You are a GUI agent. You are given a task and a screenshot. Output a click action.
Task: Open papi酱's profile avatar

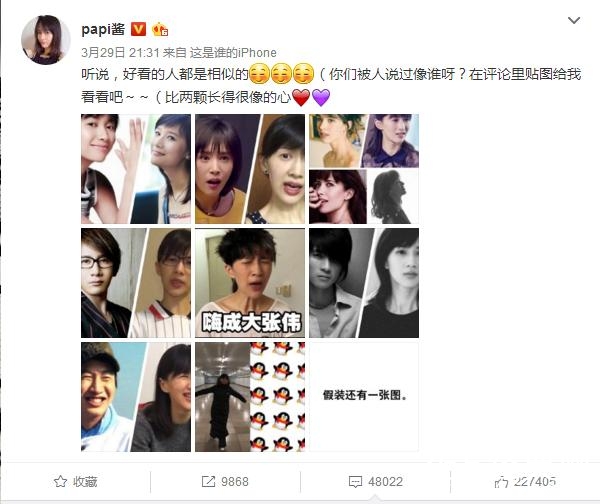tap(46, 39)
